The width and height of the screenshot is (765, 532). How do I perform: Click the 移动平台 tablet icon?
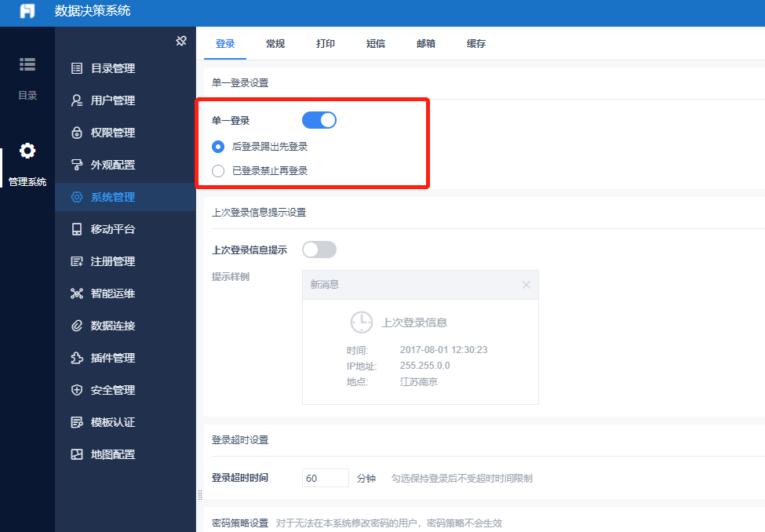(77, 229)
